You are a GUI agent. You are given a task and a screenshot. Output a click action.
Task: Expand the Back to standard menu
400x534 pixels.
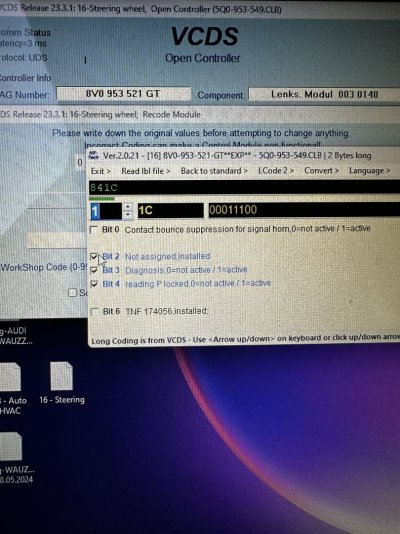pos(214,171)
